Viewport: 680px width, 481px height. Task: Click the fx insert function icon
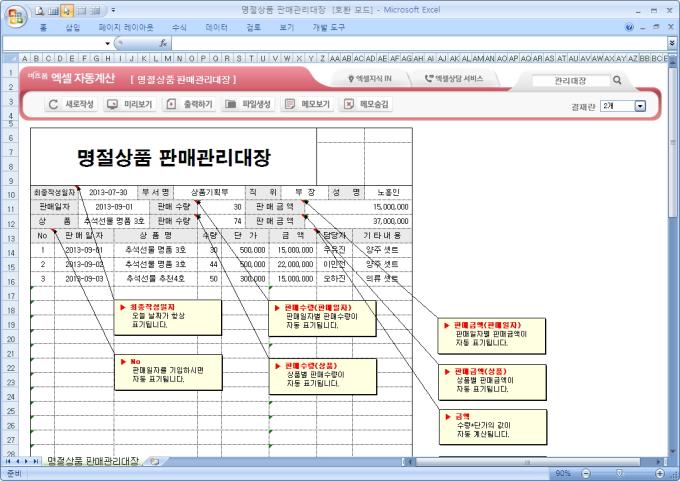point(163,43)
